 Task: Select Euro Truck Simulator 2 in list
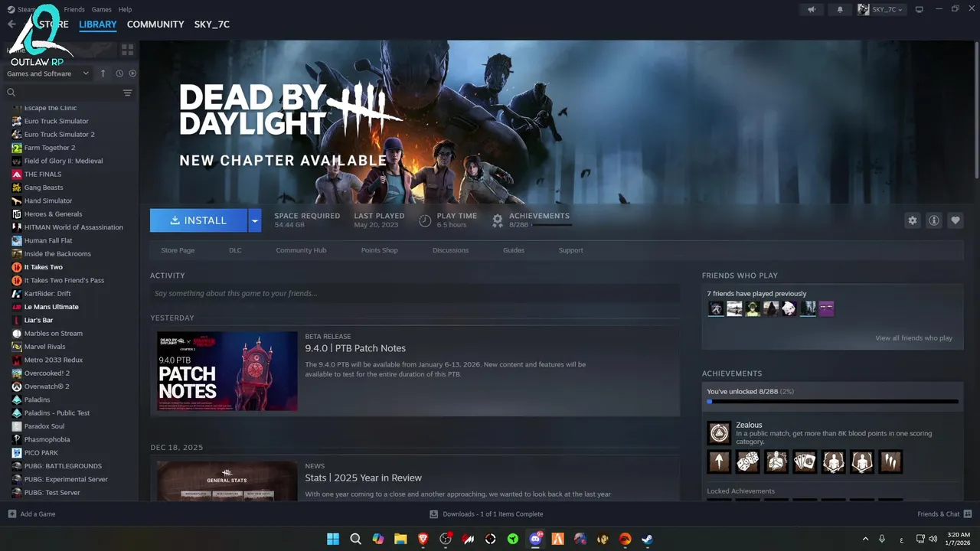[60, 135]
